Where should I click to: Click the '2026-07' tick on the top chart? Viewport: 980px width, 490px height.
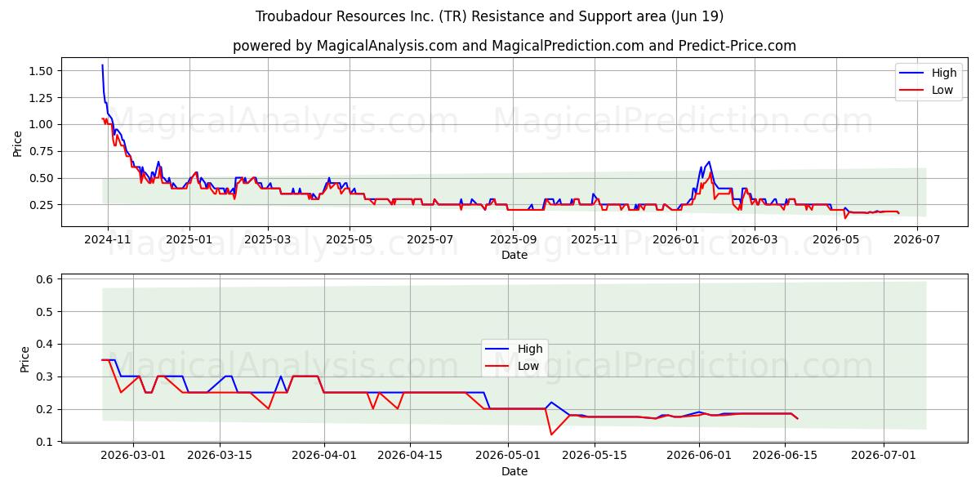pyautogui.click(x=916, y=239)
